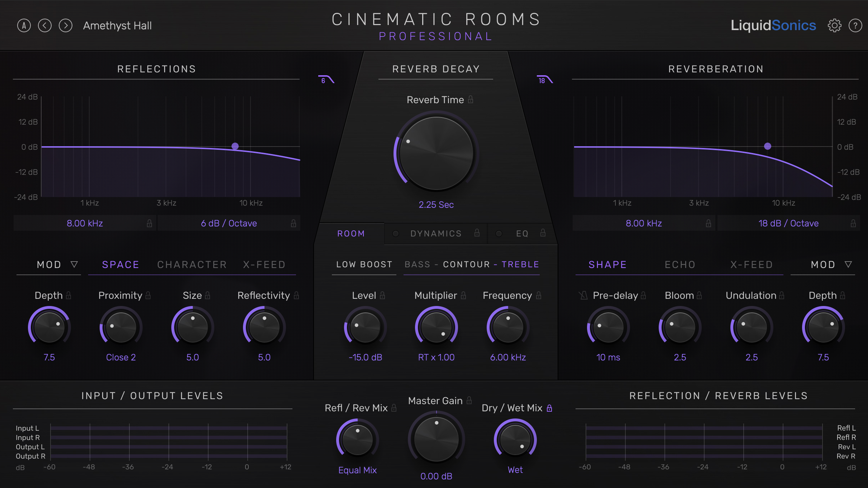Click the Bloom knob
Screen dimensions: 868x488
(x=680, y=327)
